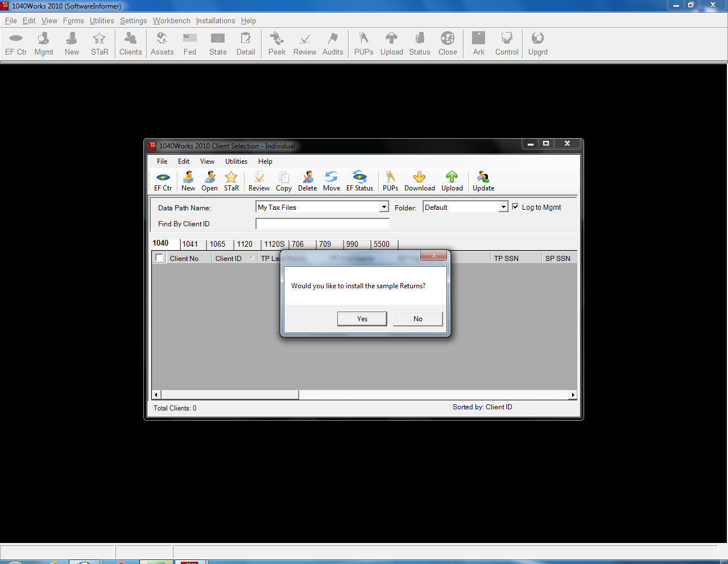
Task: Open STaR in main toolbar
Action: (x=100, y=44)
